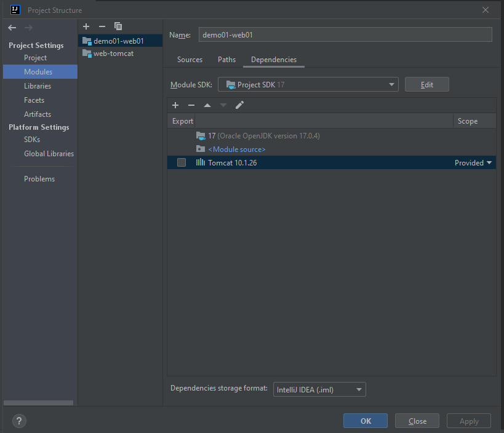Move dependency down with arrow icon
504x433 pixels.
pyautogui.click(x=223, y=105)
